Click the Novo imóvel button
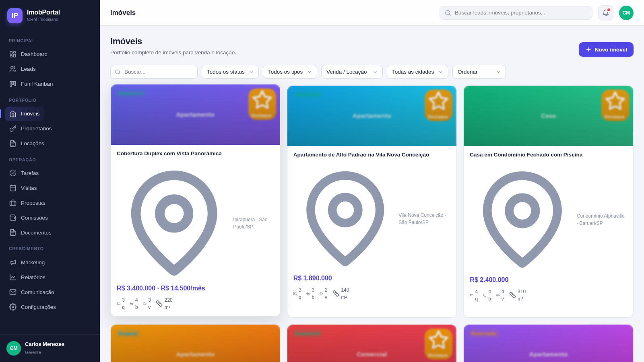644x362 pixels. [x=606, y=49]
